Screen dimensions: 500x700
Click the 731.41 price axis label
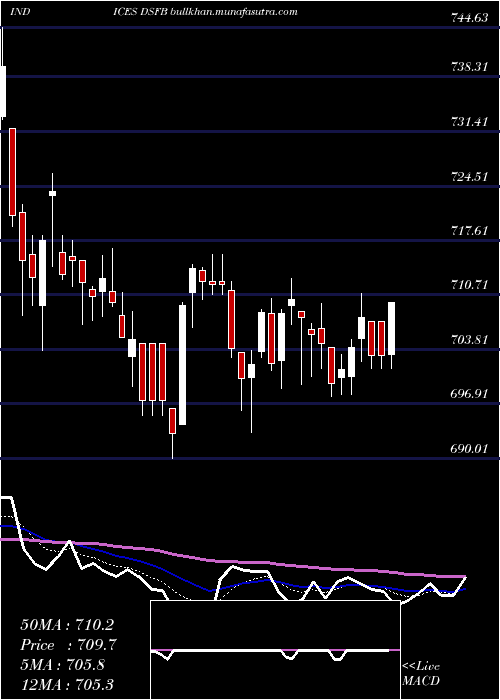[x=469, y=121]
